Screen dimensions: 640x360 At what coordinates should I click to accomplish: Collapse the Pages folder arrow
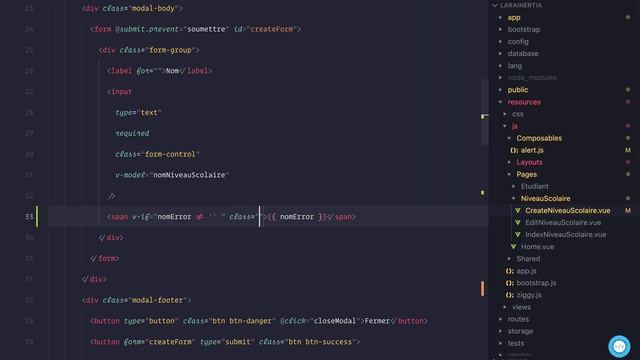coord(509,174)
